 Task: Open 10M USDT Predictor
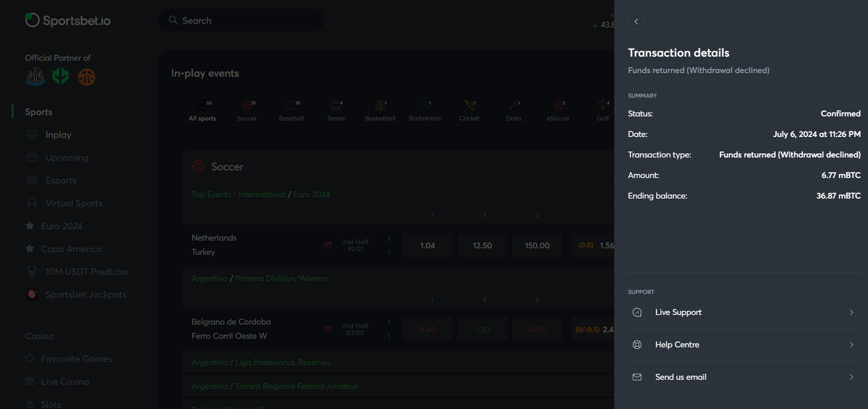(x=87, y=272)
